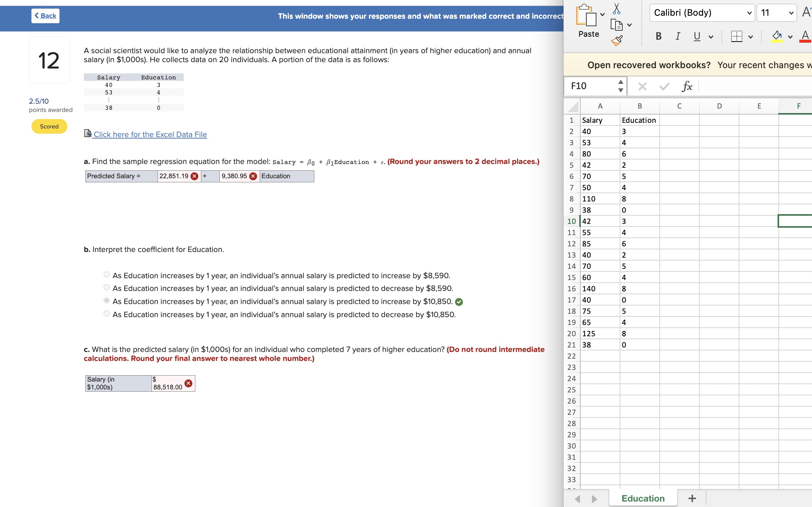
Task: Click the red Font Color swatch
Action: coord(805,36)
